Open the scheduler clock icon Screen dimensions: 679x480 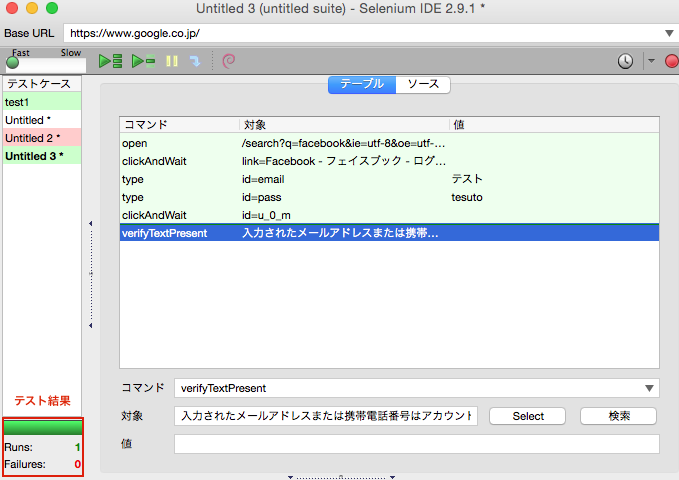pyautogui.click(x=625, y=61)
